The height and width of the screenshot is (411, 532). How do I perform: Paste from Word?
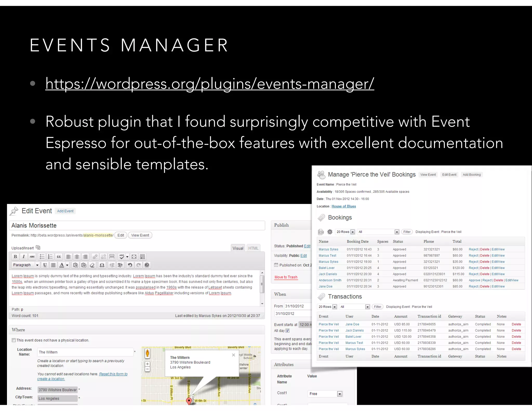(84, 265)
